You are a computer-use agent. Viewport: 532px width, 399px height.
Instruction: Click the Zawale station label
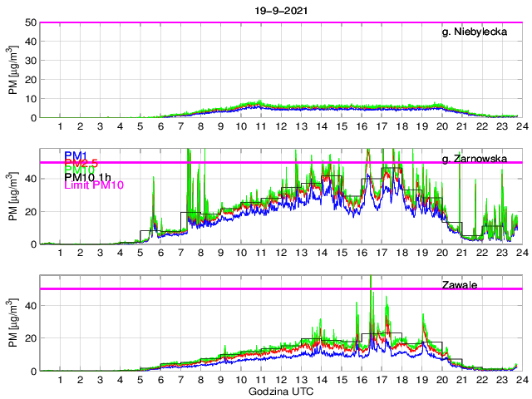click(459, 284)
